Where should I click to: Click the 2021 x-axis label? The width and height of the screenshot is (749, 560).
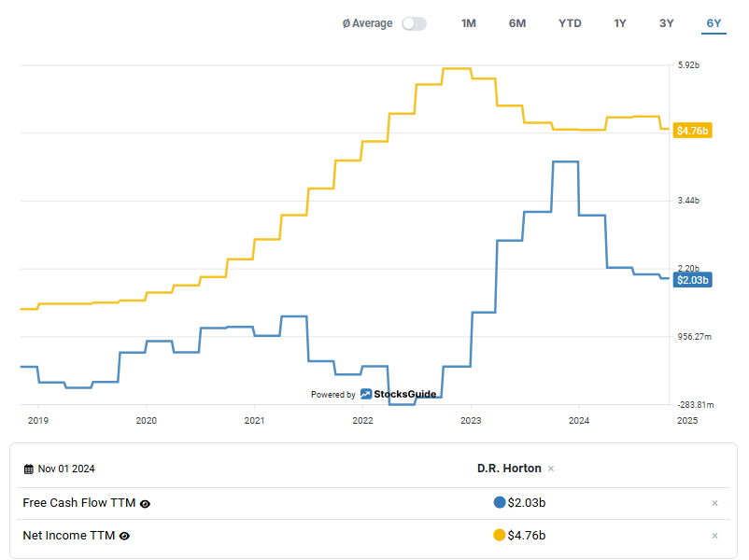click(x=254, y=421)
